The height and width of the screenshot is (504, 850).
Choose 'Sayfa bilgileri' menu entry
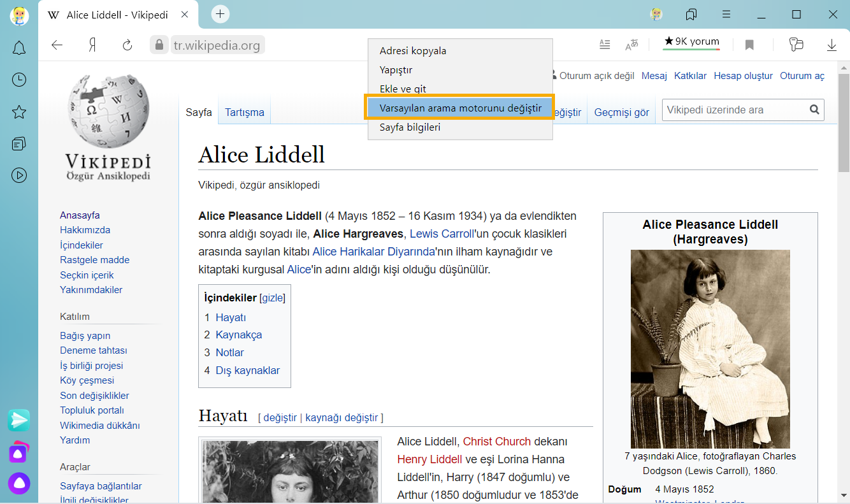click(460, 127)
